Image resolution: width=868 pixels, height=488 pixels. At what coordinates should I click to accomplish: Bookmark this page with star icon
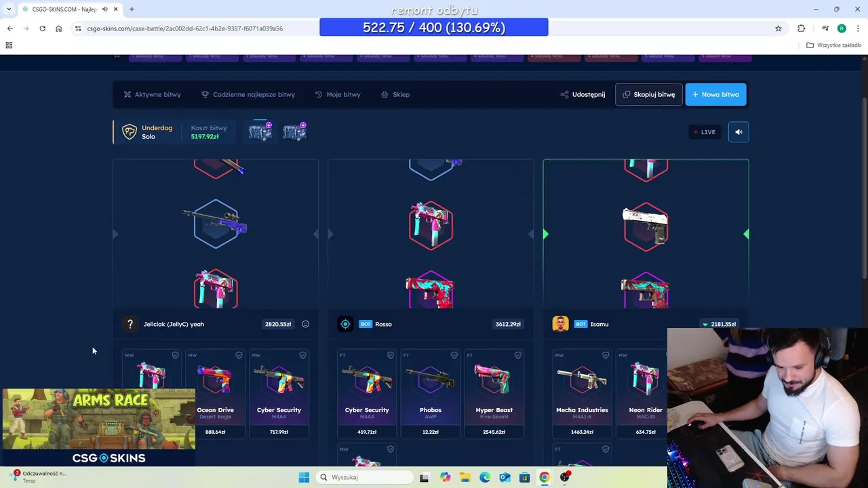pos(778,28)
